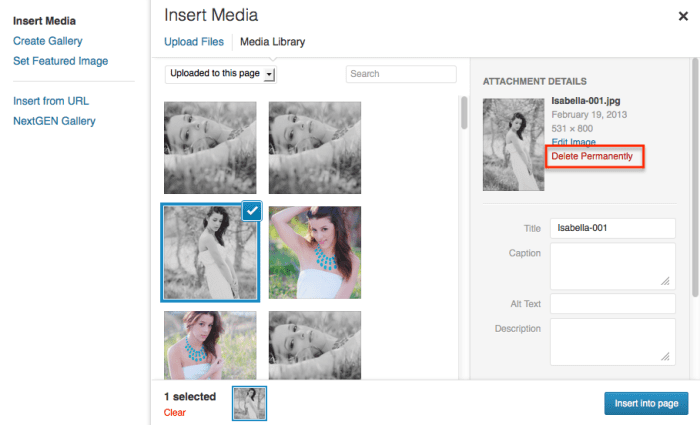
Task: Click the Caption resize grip icon
Action: point(665,281)
